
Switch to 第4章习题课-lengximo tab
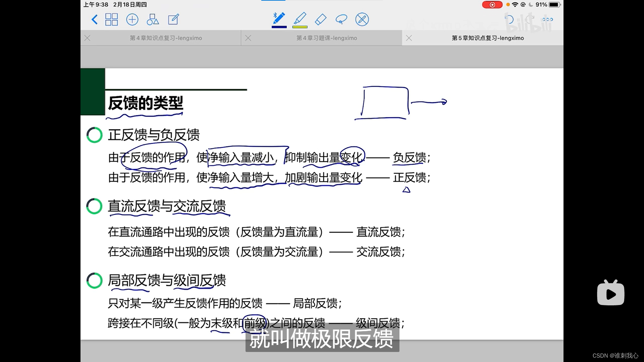pyautogui.click(x=326, y=38)
